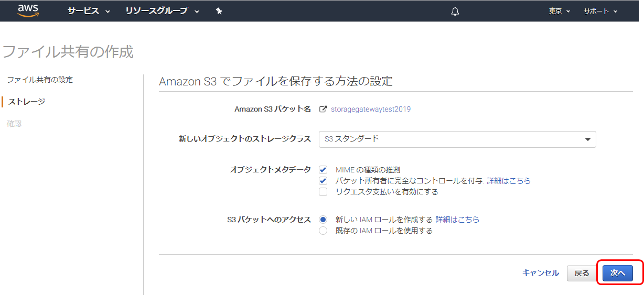
Task: Uncheck MIME の種類の推測 checkbox
Action: [323, 170]
